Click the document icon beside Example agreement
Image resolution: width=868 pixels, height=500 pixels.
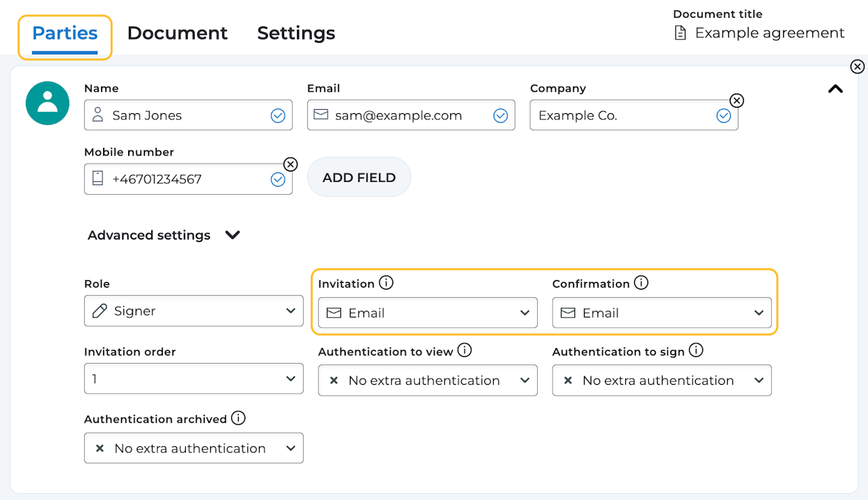click(x=680, y=33)
